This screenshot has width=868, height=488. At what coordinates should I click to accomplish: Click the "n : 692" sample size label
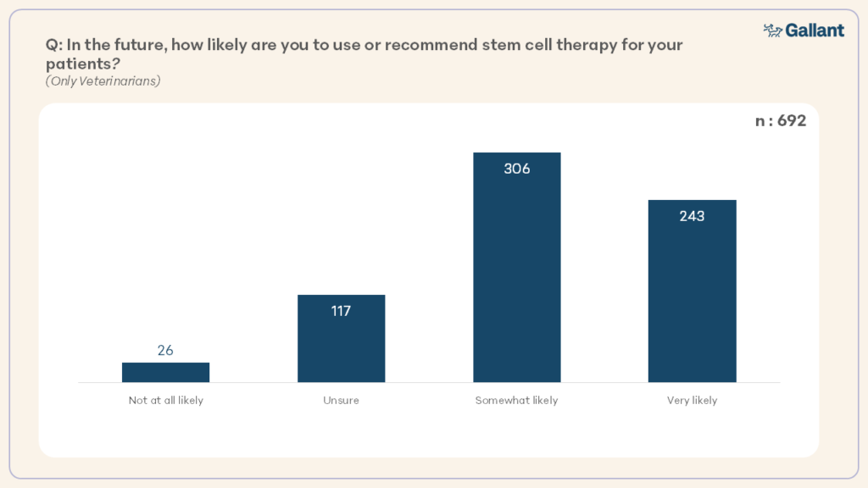(780, 121)
